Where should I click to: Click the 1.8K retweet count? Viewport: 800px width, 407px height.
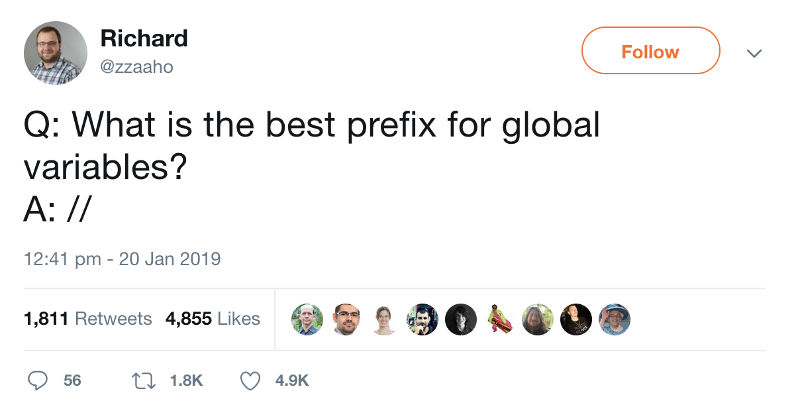(187, 380)
